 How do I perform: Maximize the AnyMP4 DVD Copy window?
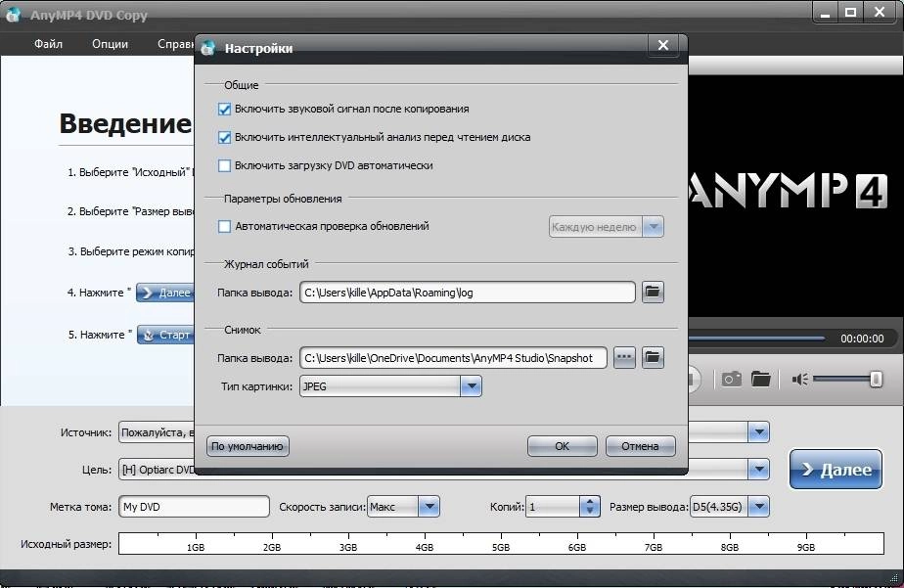click(x=851, y=12)
